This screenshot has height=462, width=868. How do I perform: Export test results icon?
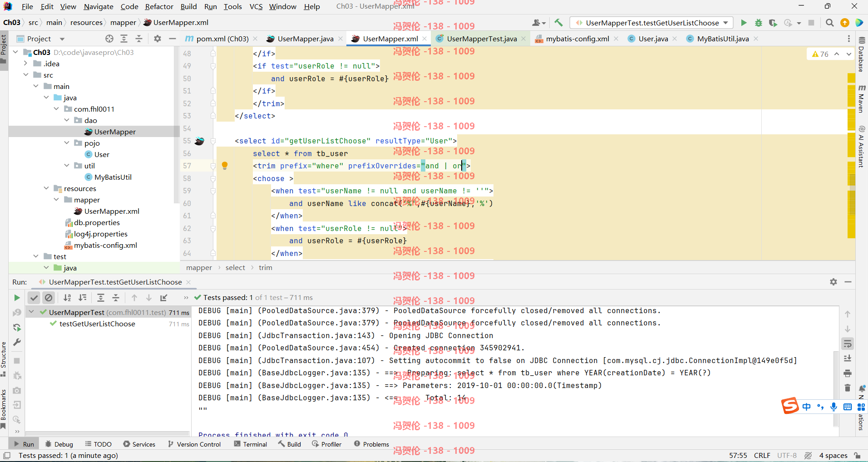164,298
